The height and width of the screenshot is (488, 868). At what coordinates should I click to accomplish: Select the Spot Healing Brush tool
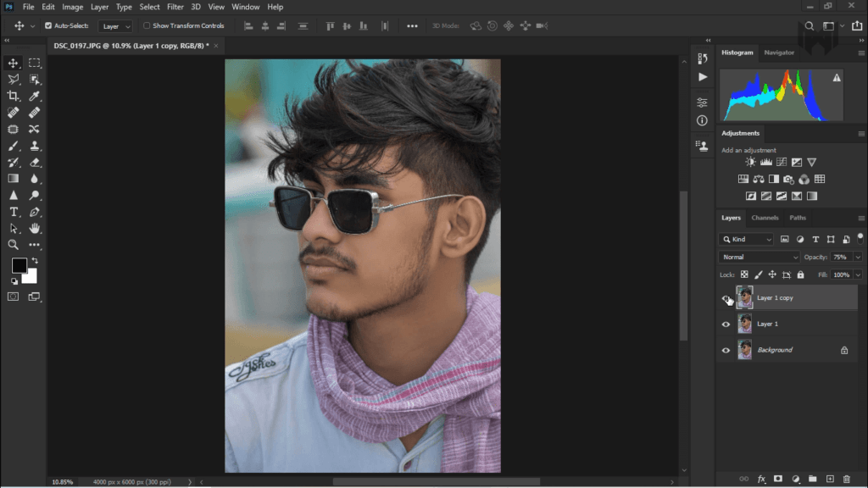tap(14, 113)
